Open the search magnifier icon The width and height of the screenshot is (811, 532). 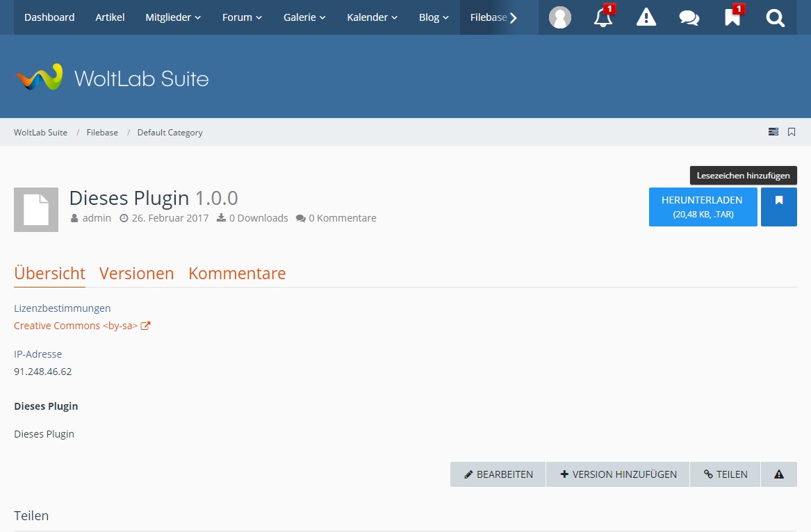[x=776, y=17]
